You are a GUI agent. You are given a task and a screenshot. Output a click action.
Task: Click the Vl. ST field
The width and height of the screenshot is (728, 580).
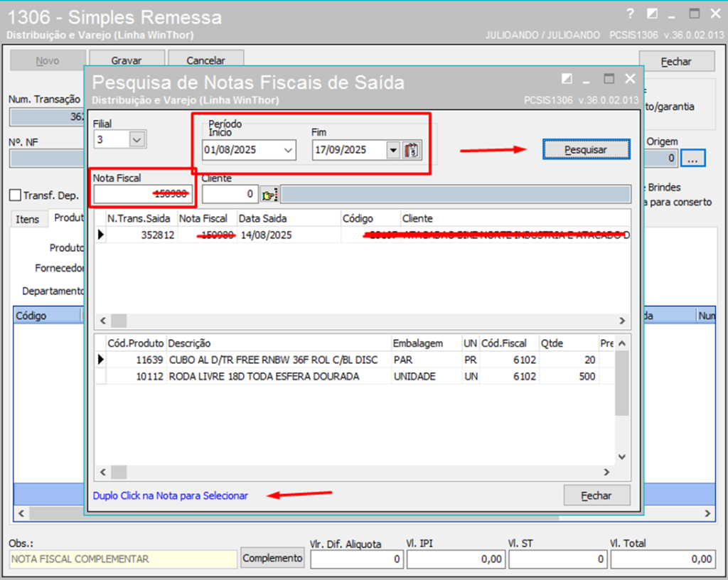[557, 559]
